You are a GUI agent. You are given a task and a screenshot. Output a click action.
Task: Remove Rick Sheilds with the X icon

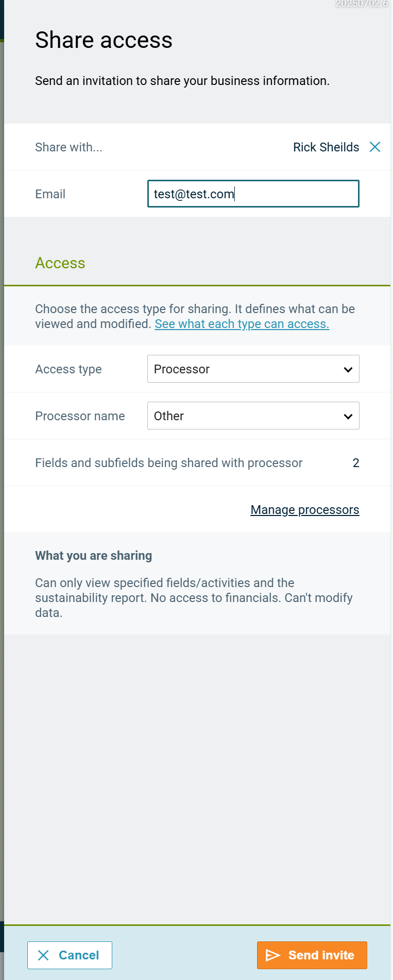click(375, 147)
